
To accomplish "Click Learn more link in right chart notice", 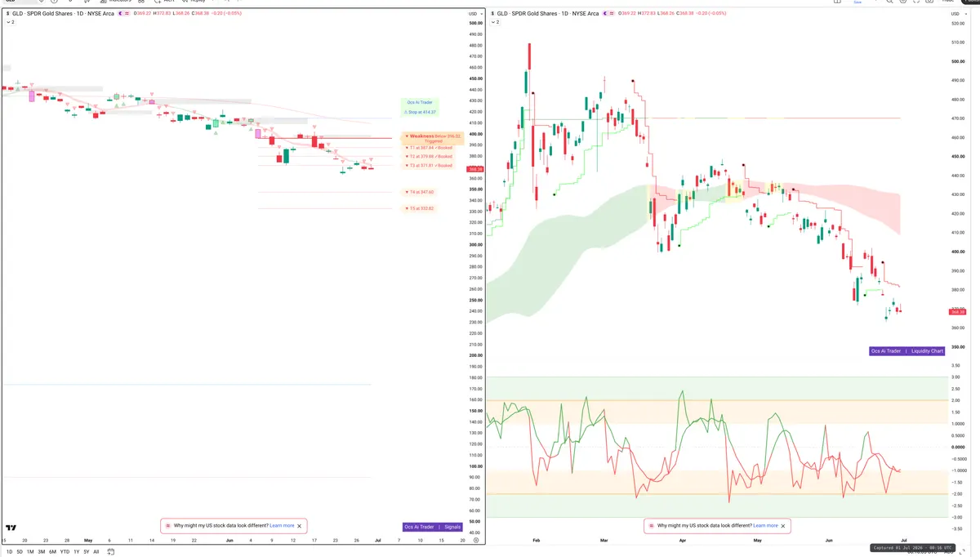I will (765, 526).
